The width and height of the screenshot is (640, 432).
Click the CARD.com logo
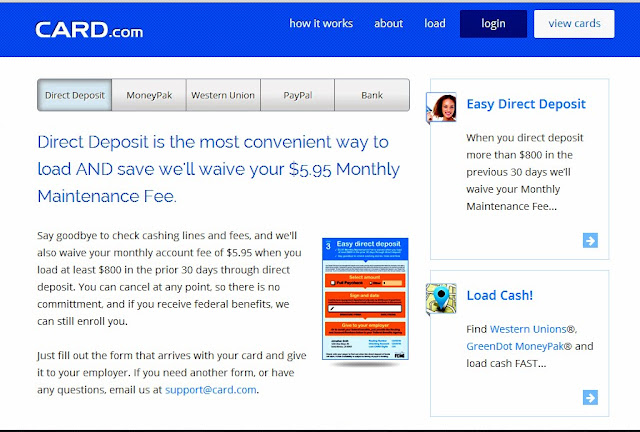pyautogui.click(x=89, y=30)
